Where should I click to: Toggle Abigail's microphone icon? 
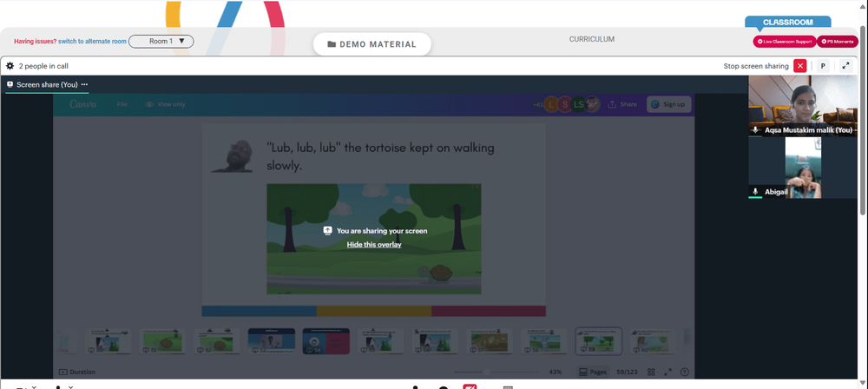[755, 191]
